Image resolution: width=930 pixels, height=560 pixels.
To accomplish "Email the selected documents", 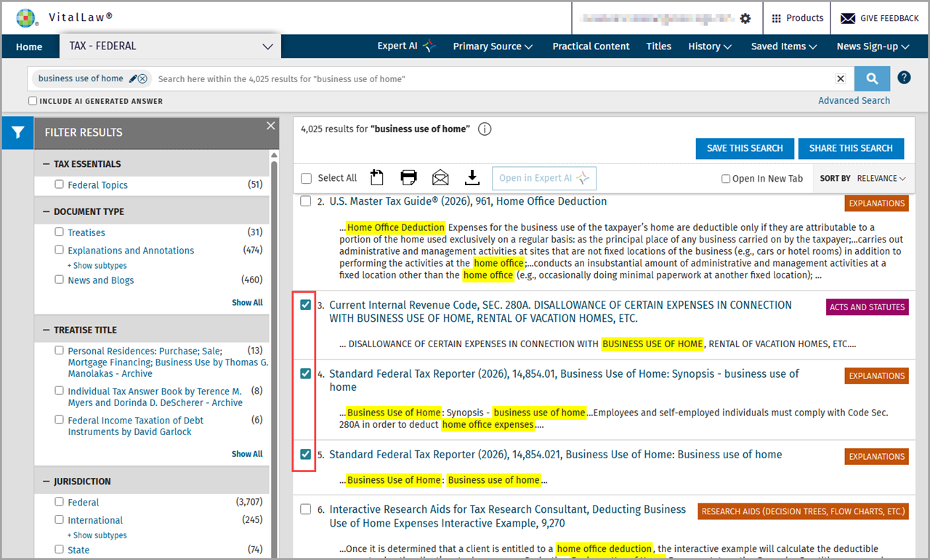I will [x=440, y=177].
